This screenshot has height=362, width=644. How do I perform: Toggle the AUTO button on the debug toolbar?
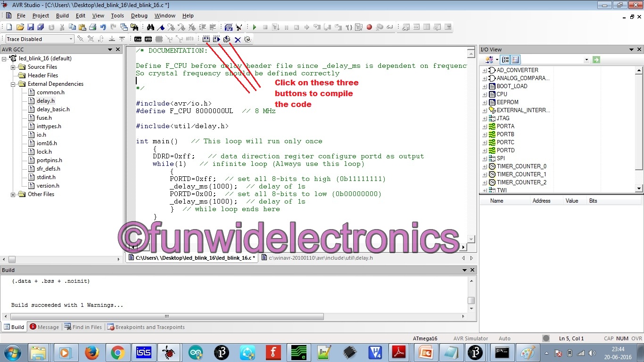pos(190,39)
